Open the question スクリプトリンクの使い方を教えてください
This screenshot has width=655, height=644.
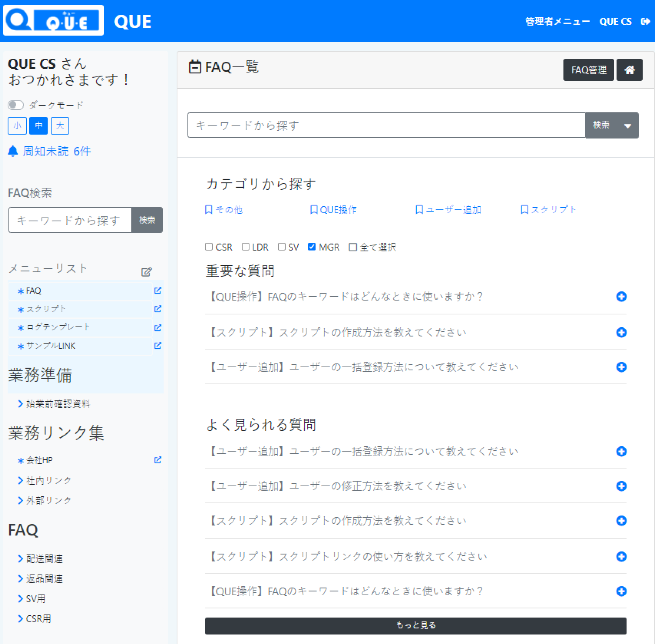383,556
